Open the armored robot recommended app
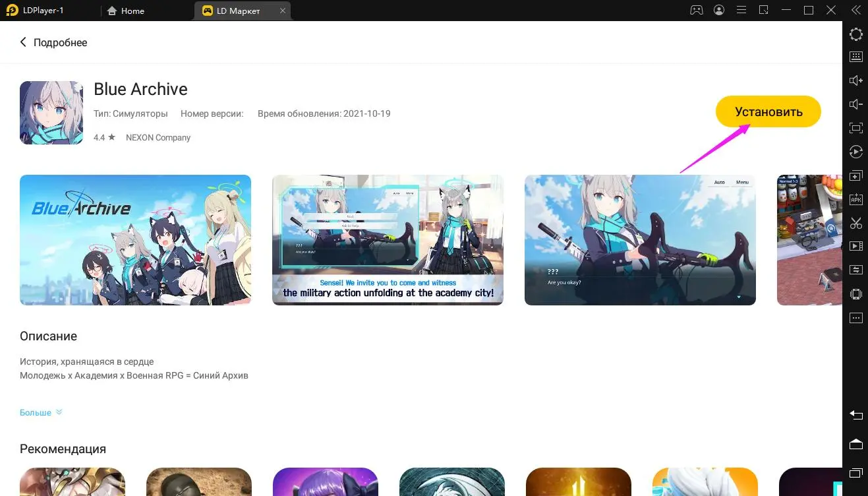 (72, 481)
